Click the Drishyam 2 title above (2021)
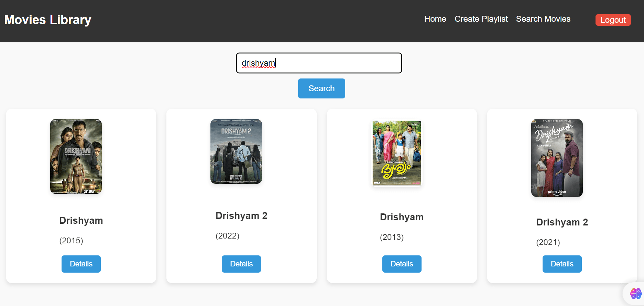644x306 pixels. 562,222
